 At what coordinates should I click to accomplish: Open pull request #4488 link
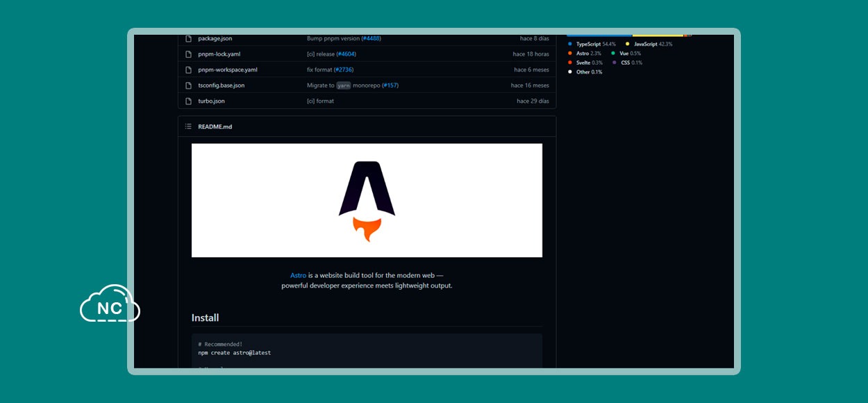click(371, 38)
